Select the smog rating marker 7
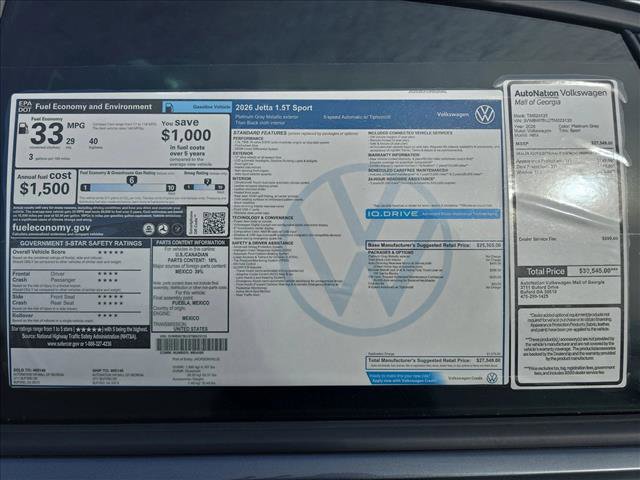Image resolution: width=640 pixels, height=480 pixels. (208, 181)
